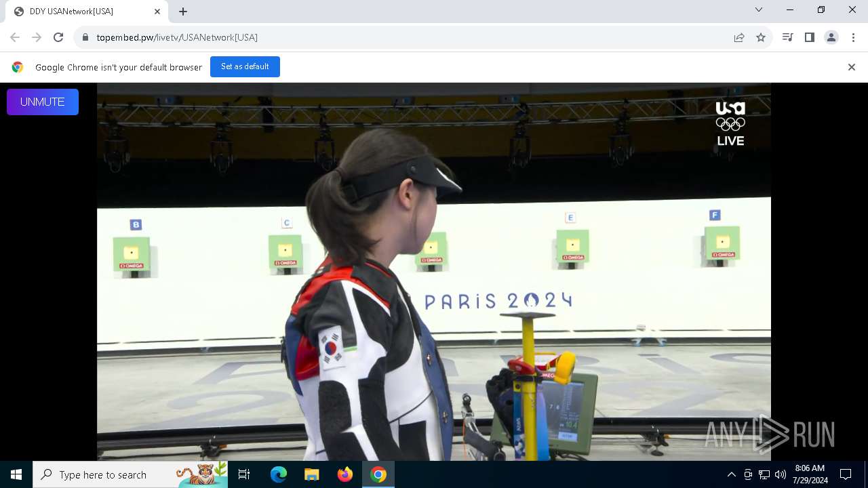Screen dimensions: 868x488
Task: Open network status tray icon
Action: click(x=764, y=474)
